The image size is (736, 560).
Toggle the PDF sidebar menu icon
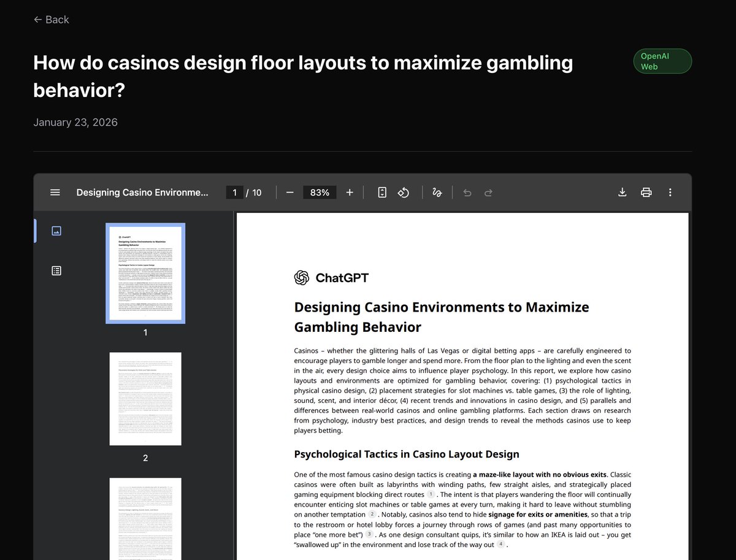(55, 193)
